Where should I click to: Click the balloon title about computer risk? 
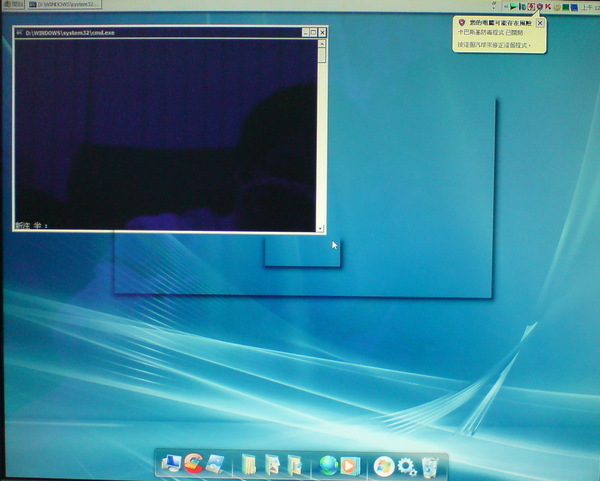pyautogui.click(x=501, y=23)
